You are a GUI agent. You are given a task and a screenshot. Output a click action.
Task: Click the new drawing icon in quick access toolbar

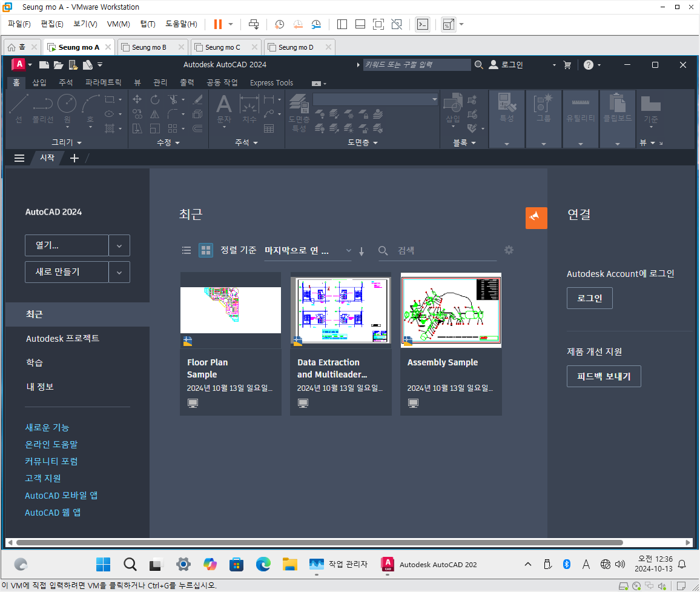[44, 65]
